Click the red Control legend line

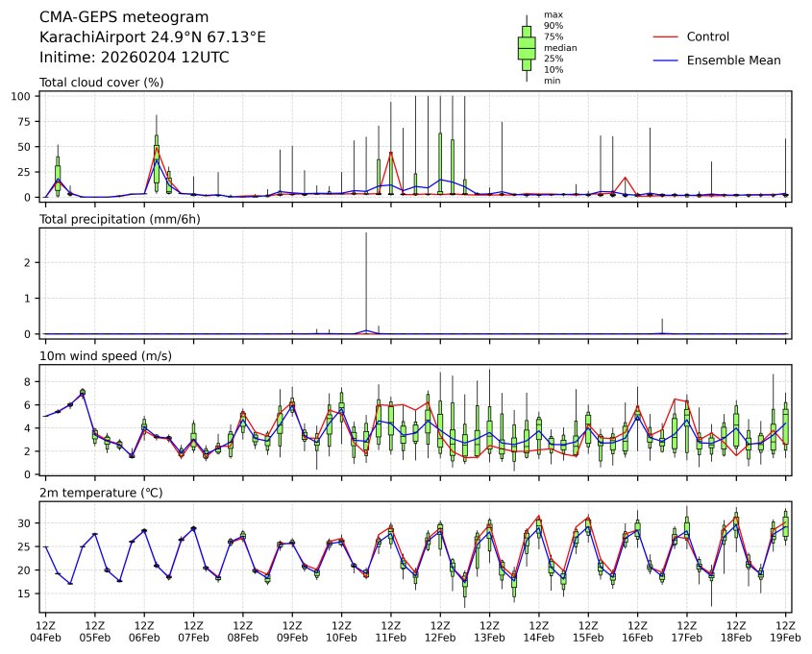(x=666, y=36)
